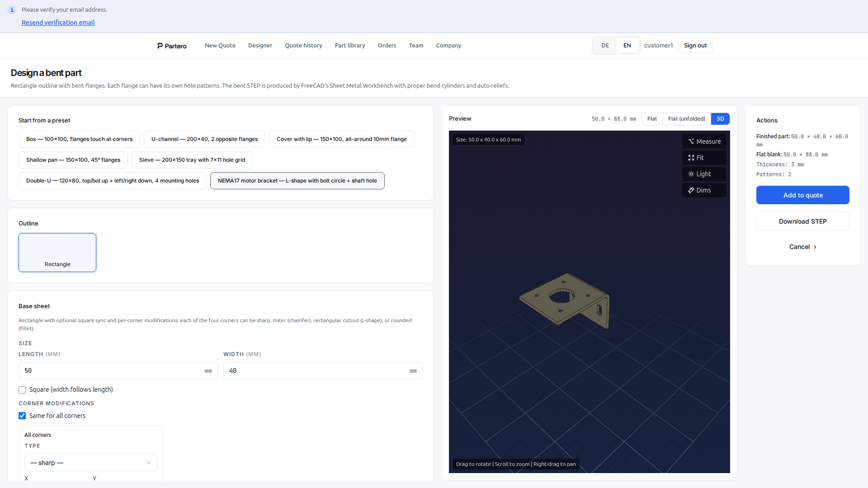The image size is (868, 488).
Task: Fit the model to the viewport
Action: tap(704, 158)
